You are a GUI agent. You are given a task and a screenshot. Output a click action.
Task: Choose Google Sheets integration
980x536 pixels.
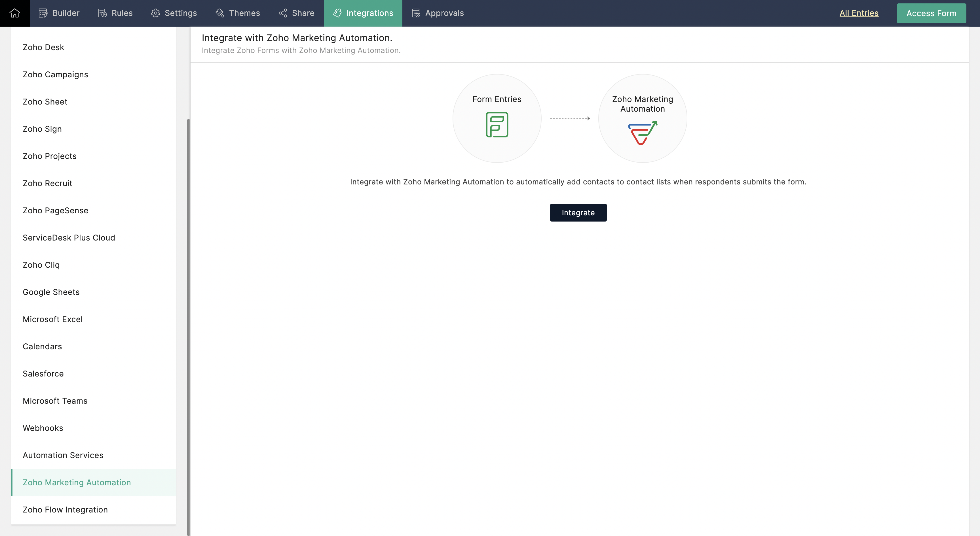(51, 292)
